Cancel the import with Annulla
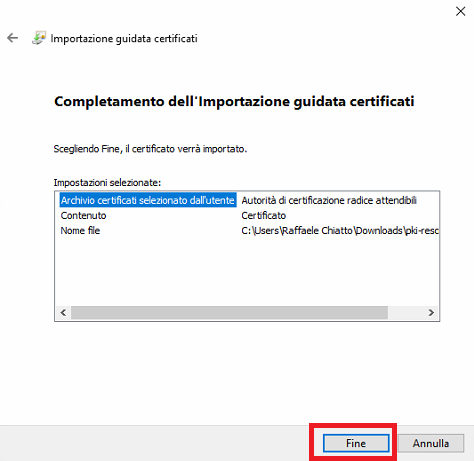 pyautogui.click(x=431, y=443)
